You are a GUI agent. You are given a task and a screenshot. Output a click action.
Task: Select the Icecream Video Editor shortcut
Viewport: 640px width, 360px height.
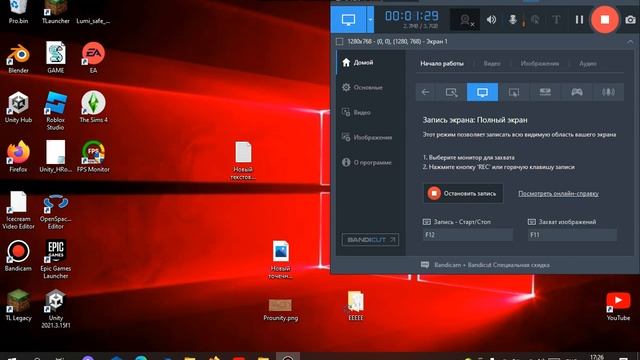tap(18, 211)
